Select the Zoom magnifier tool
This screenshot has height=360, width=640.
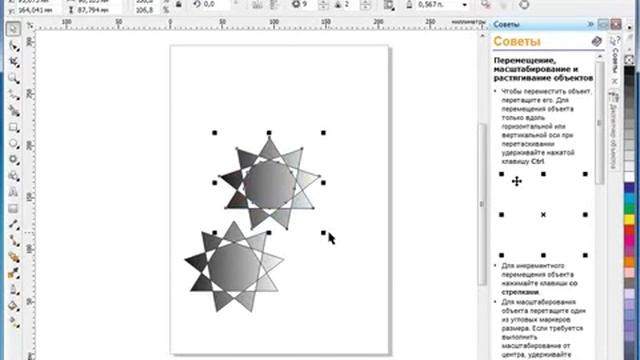click(13, 78)
